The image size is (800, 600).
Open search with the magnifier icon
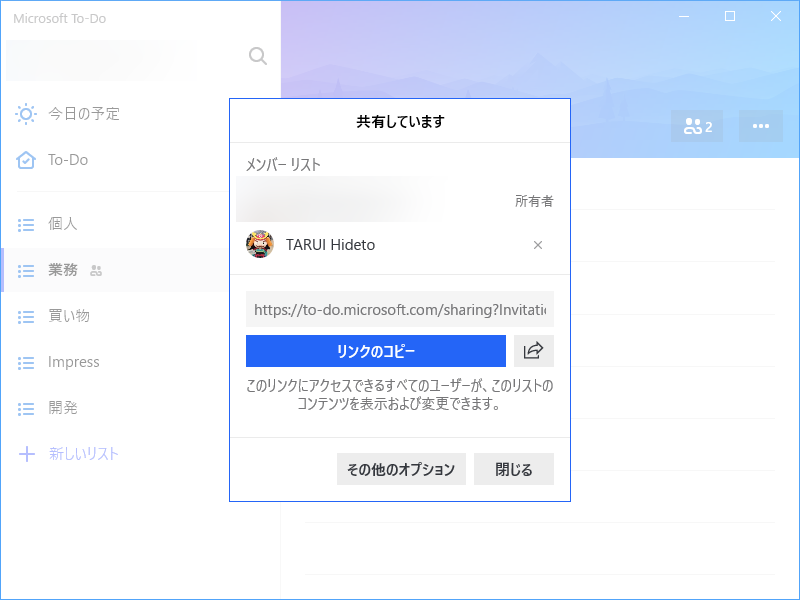click(257, 56)
